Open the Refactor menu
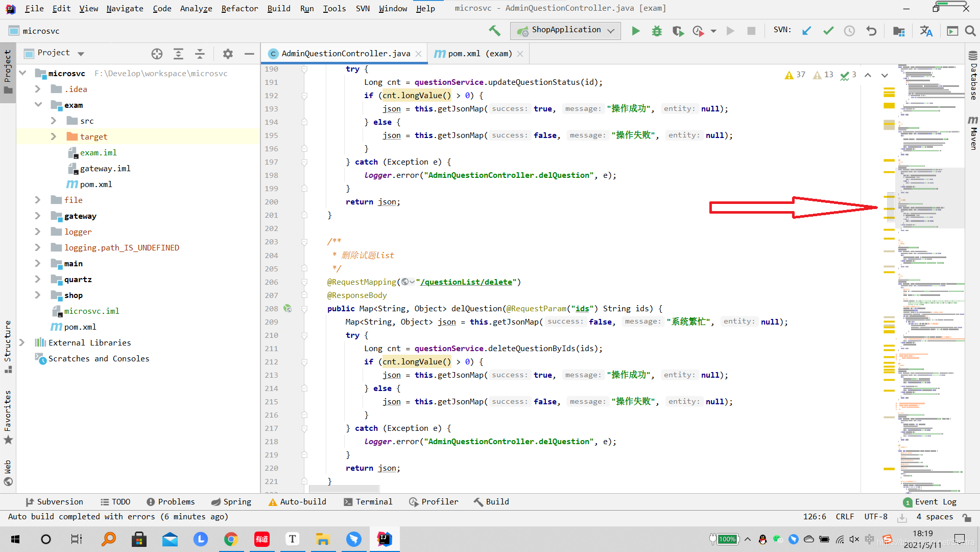This screenshot has height=552, width=980. pyautogui.click(x=240, y=9)
